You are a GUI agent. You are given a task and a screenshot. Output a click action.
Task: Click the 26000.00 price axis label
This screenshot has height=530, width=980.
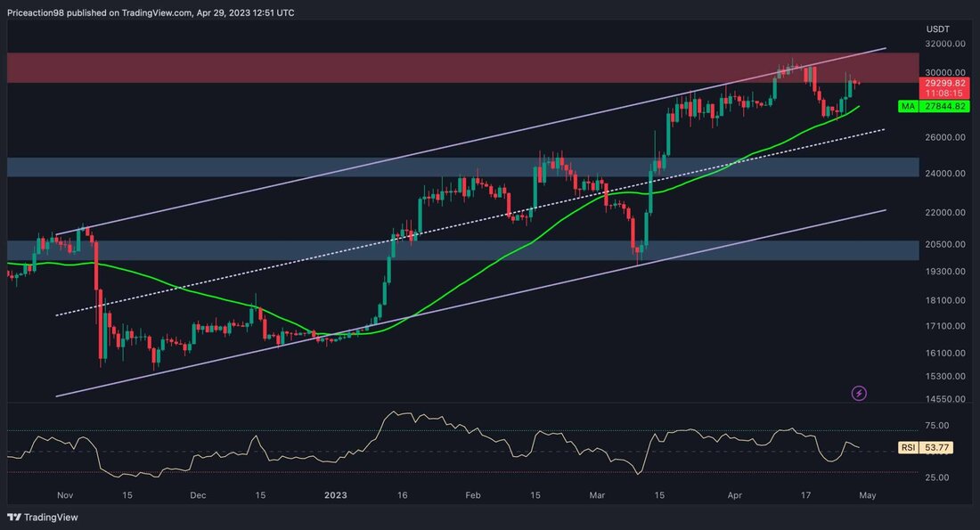click(x=945, y=137)
